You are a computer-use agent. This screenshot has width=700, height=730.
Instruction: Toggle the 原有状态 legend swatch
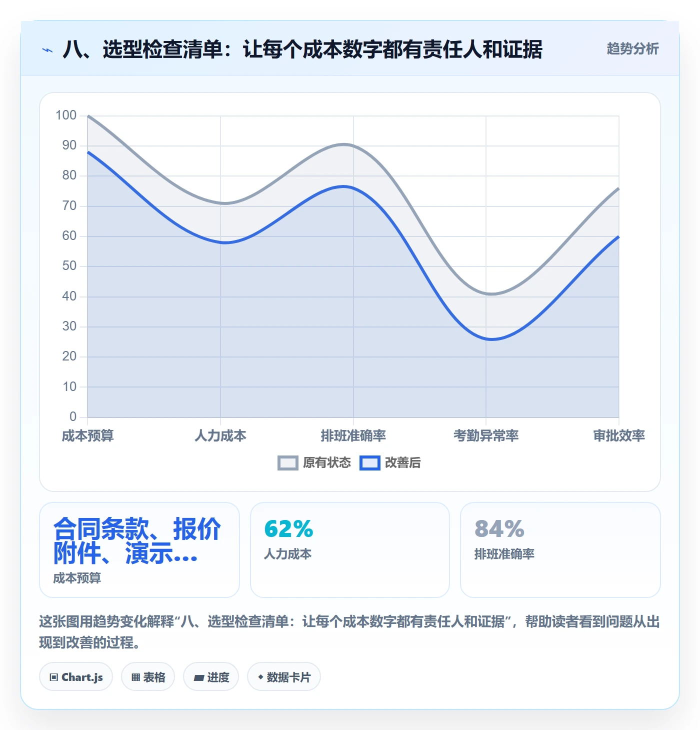[287, 463]
